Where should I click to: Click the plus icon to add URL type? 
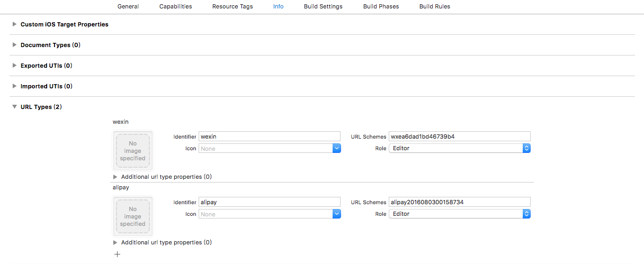[118, 254]
